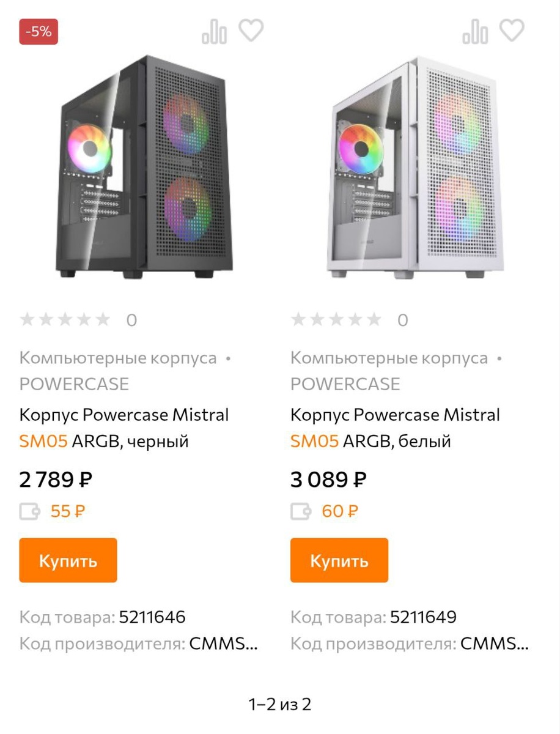
Task: Click bonus wallet icon next to 60 ₽
Action: (x=301, y=511)
